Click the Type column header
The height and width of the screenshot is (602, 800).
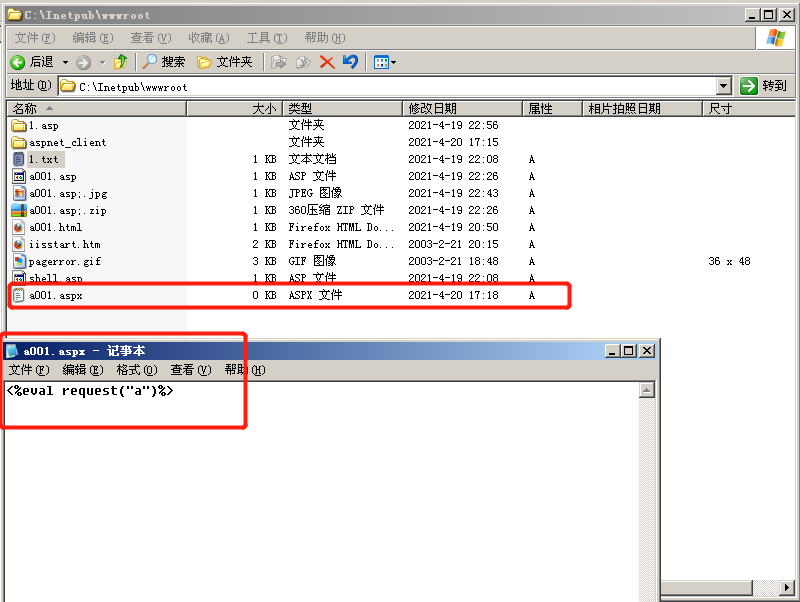[342, 109]
